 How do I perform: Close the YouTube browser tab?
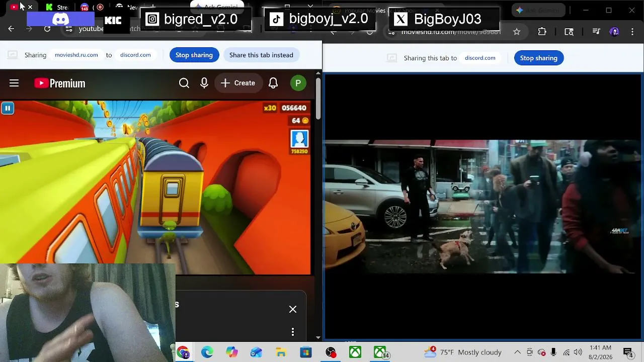(30, 7)
